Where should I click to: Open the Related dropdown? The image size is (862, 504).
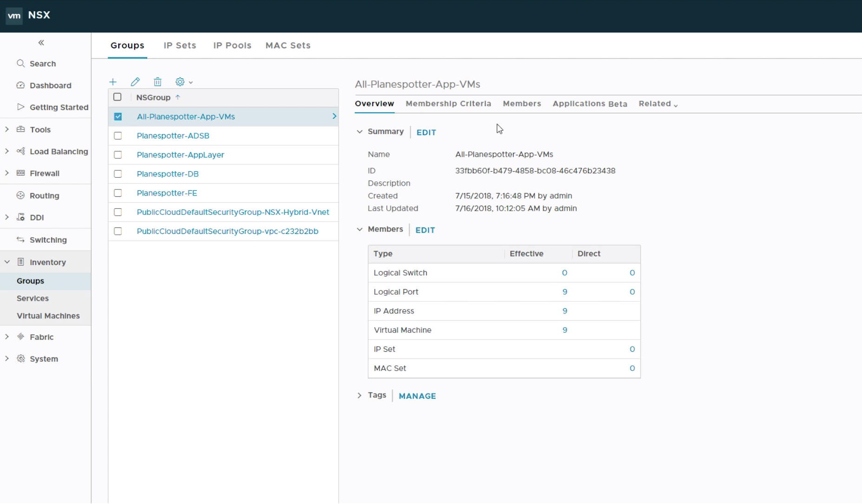click(658, 103)
